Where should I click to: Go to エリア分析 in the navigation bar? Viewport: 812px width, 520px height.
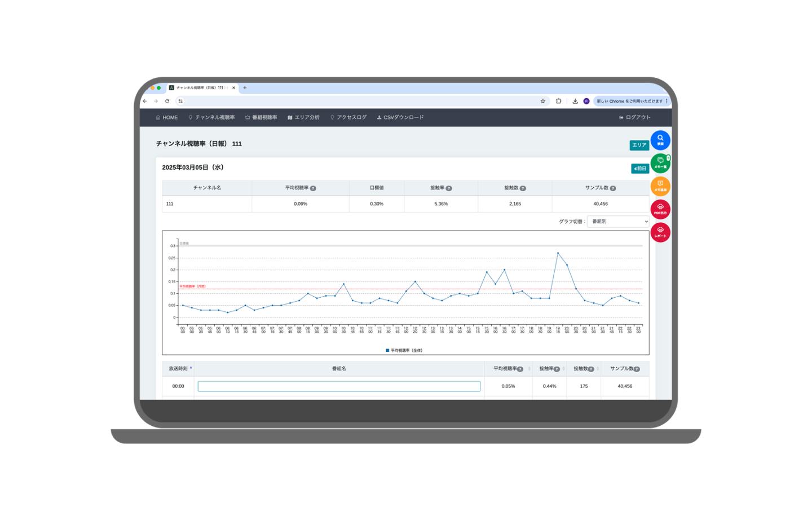[x=303, y=117]
